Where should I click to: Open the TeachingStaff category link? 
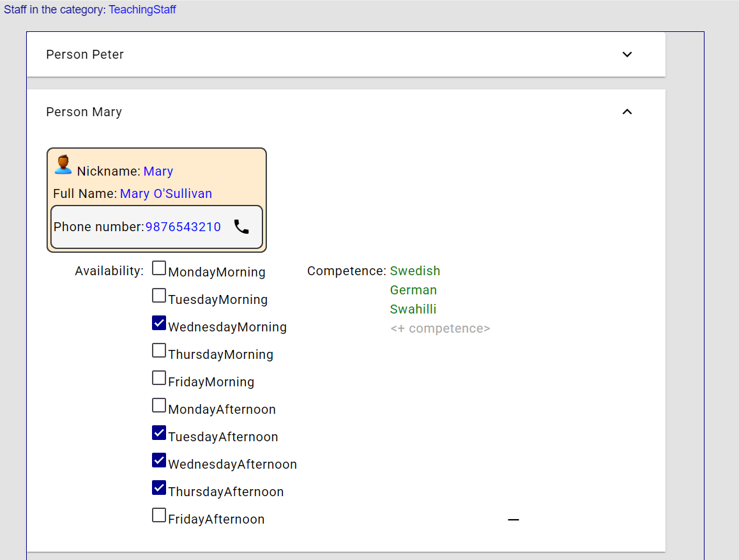[x=142, y=10]
